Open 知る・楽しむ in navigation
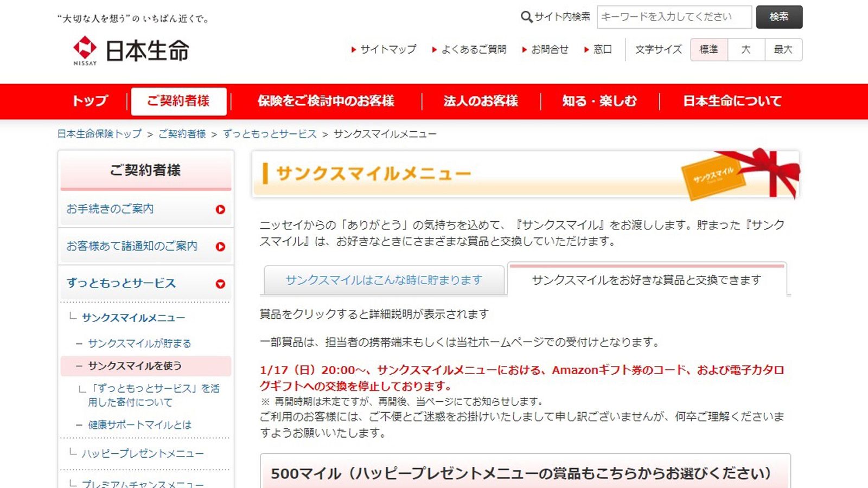 (599, 101)
